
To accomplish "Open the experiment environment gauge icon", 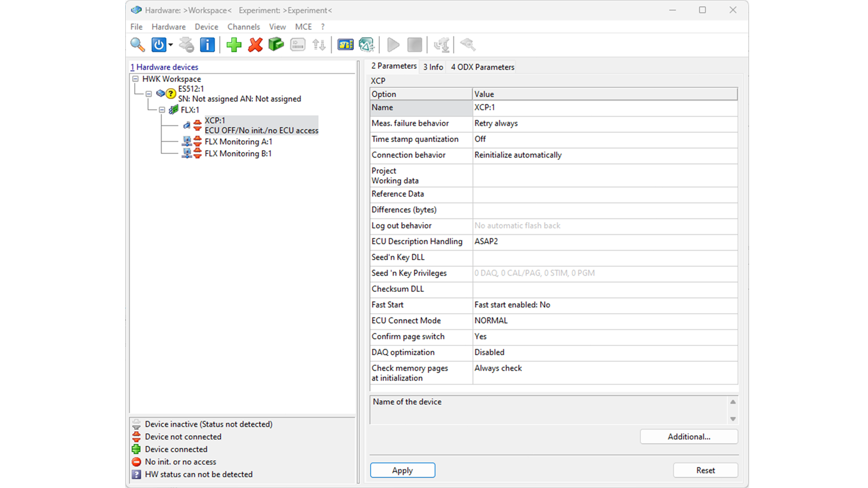I will (x=345, y=45).
